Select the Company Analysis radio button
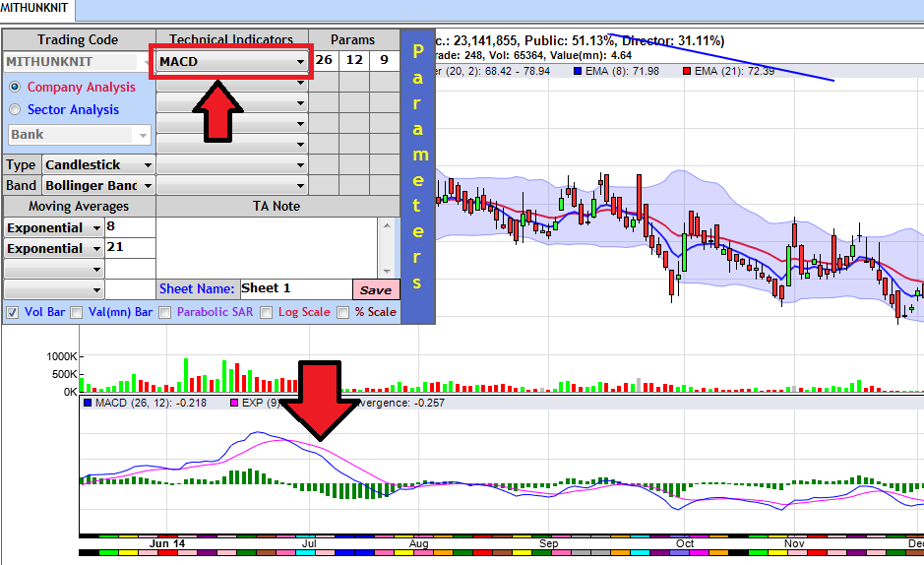Screen dimensions: 924x565 15,87
